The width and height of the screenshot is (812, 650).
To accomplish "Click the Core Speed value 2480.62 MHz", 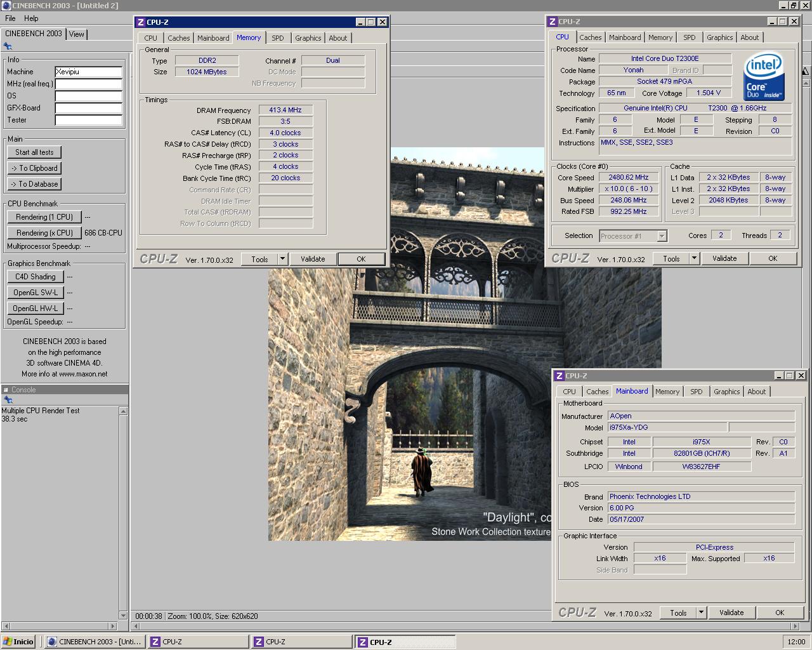I will (629, 178).
